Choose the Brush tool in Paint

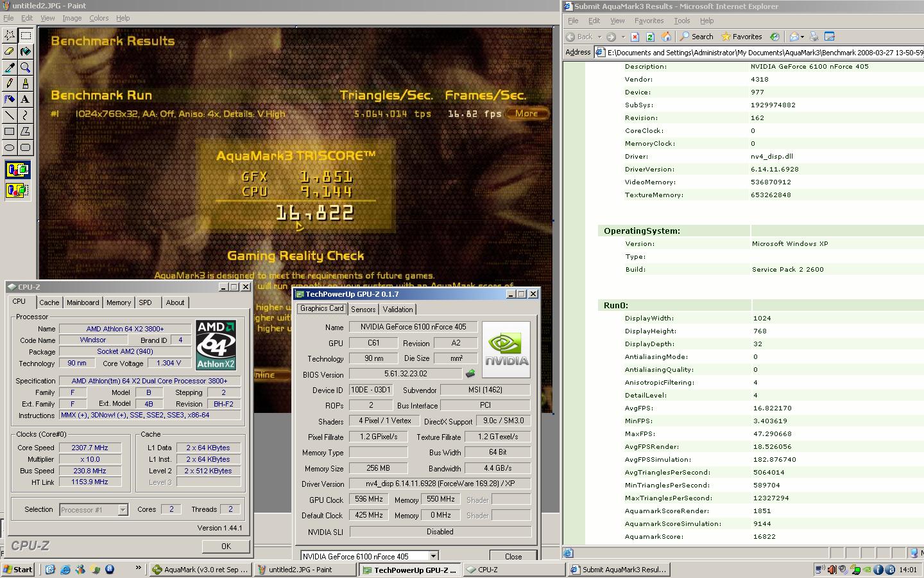[x=26, y=83]
